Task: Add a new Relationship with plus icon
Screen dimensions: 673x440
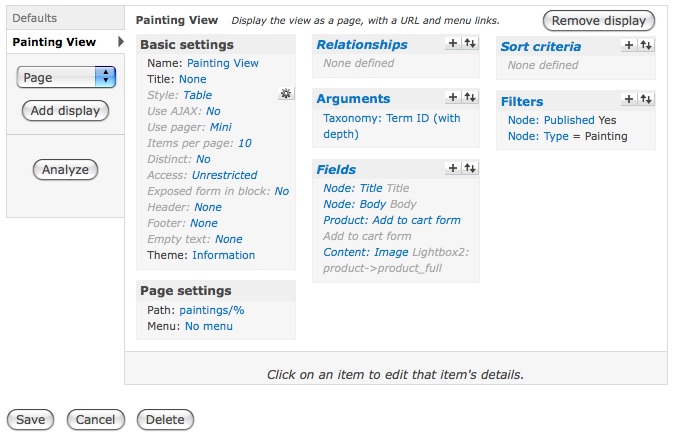Action: [453, 43]
